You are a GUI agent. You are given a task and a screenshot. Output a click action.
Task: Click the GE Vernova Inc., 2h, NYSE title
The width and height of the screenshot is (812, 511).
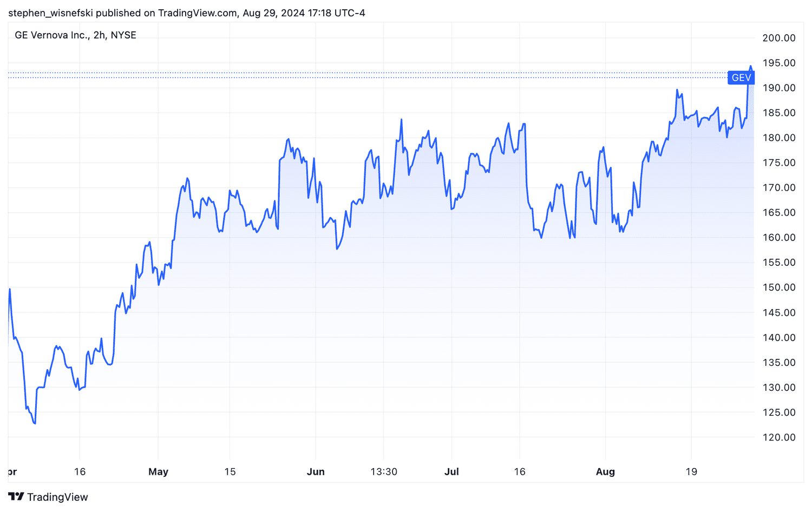click(75, 35)
